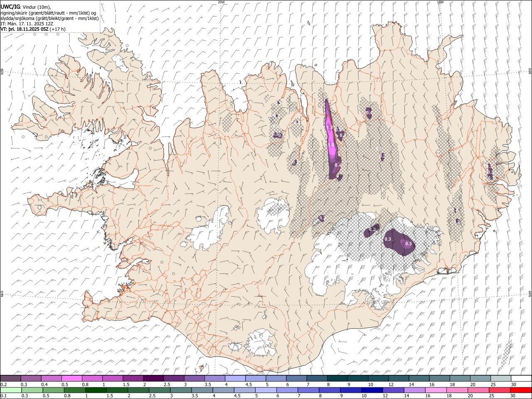
Task: Click the UWC/IG title text
Action: point(10,7)
